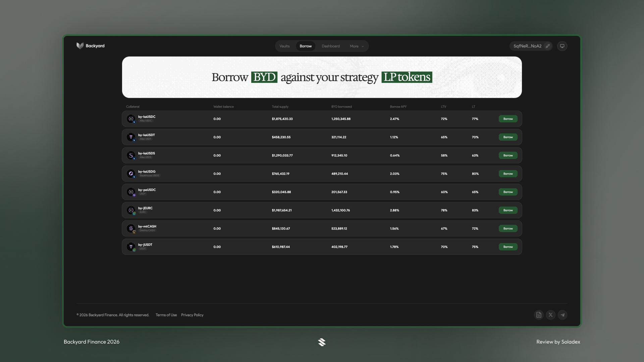Borrow against by-peUSDC collateral
The height and width of the screenshot is (362, 644).
point(508,192)
